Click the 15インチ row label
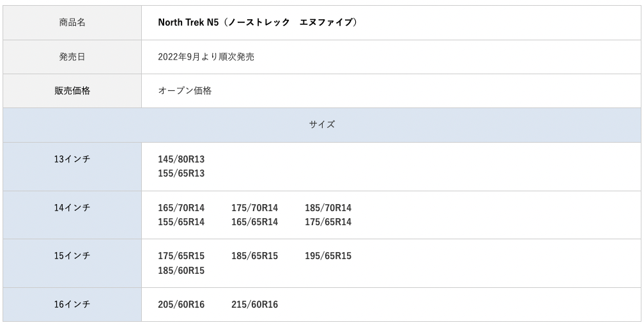This screenshot has width=644, height=325. (72, 256)
